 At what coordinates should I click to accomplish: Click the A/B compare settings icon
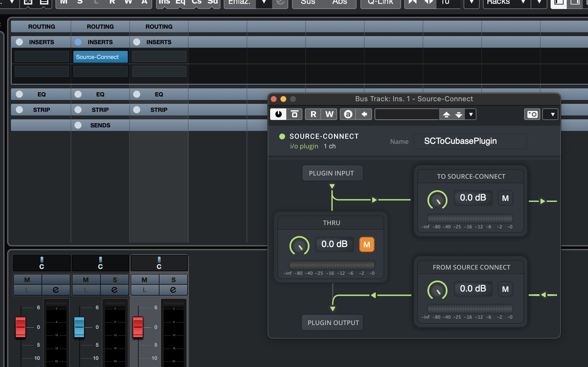pos(348,114)
